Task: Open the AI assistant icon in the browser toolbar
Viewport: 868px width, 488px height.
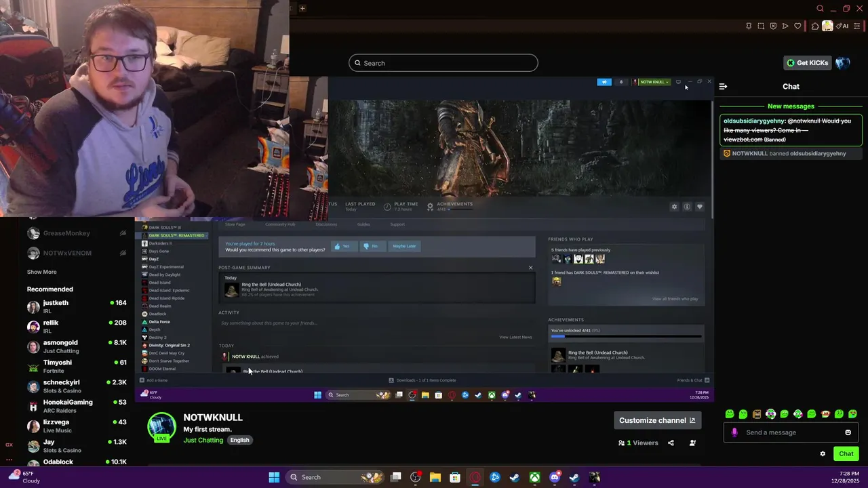Action: point(842,26)
